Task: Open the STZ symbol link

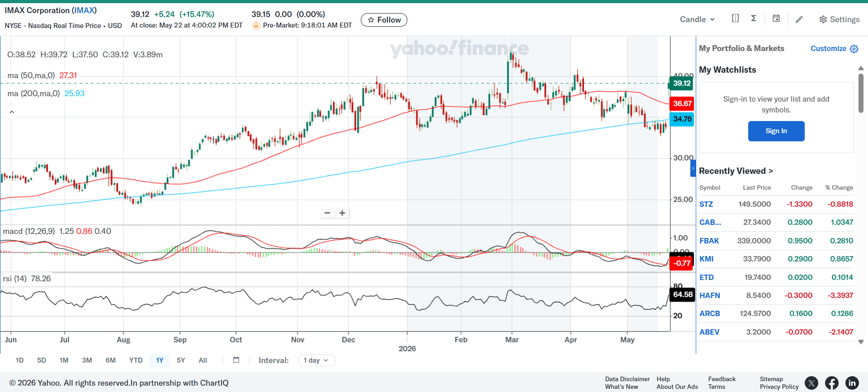Action: [x=706, y=204]
